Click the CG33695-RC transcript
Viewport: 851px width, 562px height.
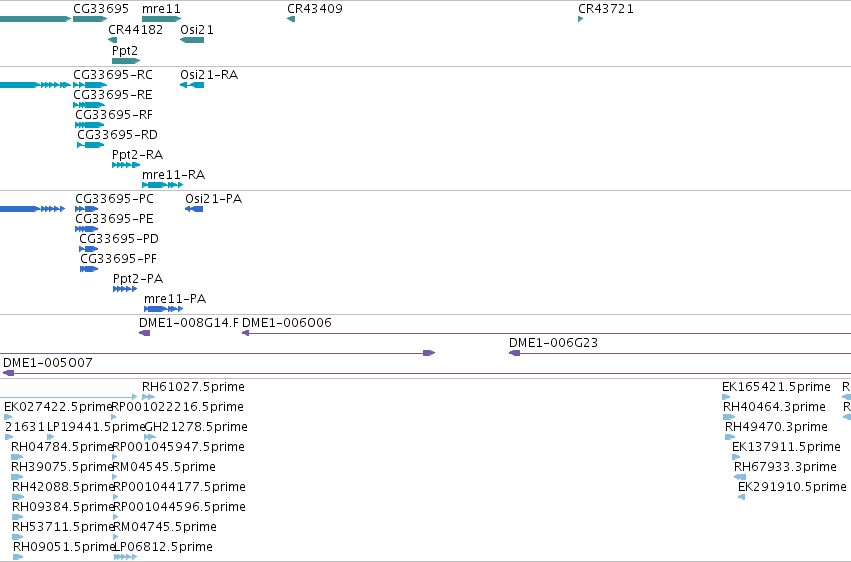click(x=90, y=85)
